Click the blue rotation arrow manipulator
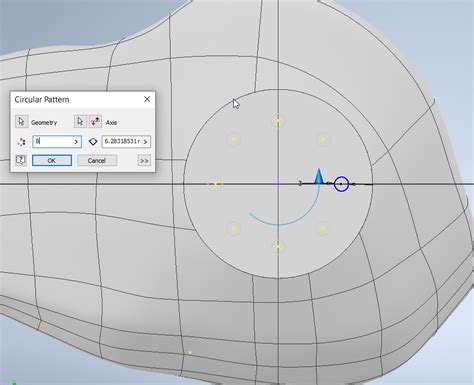 (319, 176)
